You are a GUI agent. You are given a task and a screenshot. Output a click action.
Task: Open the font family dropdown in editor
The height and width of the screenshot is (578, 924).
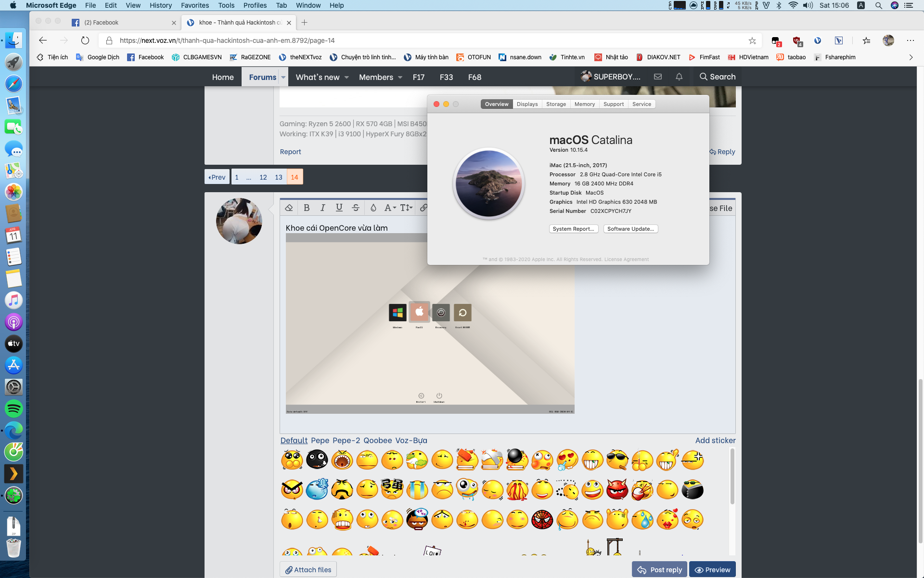tap(390, 208)
